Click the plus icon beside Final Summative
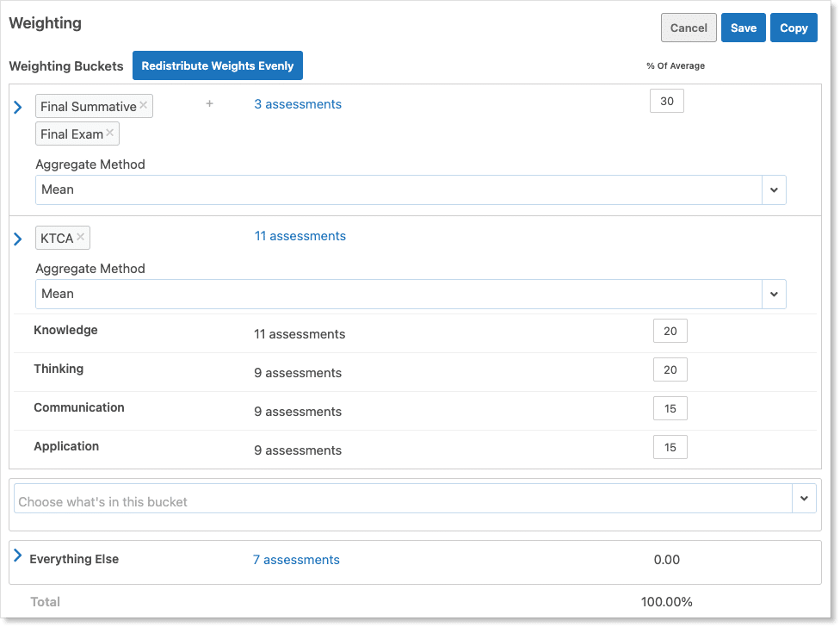Image resolution: width=840 pixels, height=627 pixels. [x=209, y=104]
